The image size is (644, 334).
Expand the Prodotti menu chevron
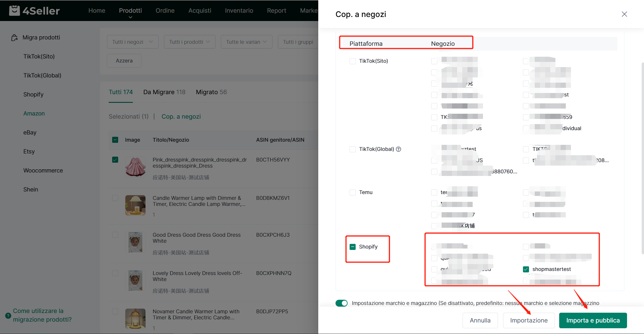click(x=131, y=17)
